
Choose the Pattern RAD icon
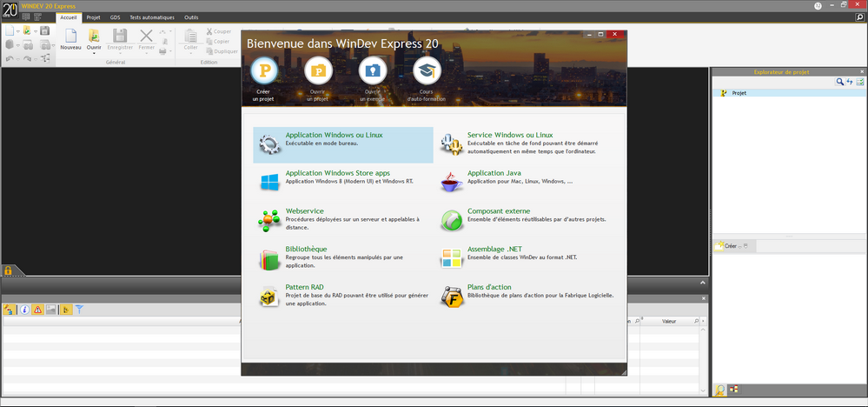(269, 297)
